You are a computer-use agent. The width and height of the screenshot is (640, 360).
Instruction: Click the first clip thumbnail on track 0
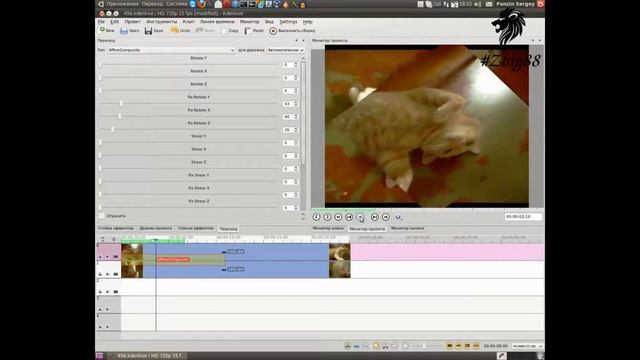(132, 252)
